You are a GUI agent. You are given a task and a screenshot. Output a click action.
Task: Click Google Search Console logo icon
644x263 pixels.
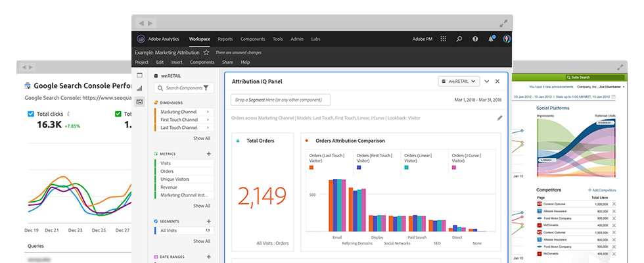pos(28,86)
